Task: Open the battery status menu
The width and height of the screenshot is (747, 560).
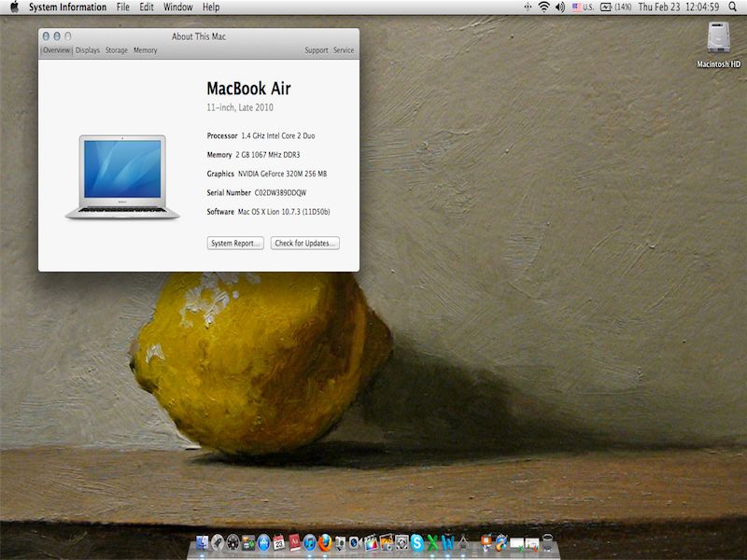Action: click(614, 7)
